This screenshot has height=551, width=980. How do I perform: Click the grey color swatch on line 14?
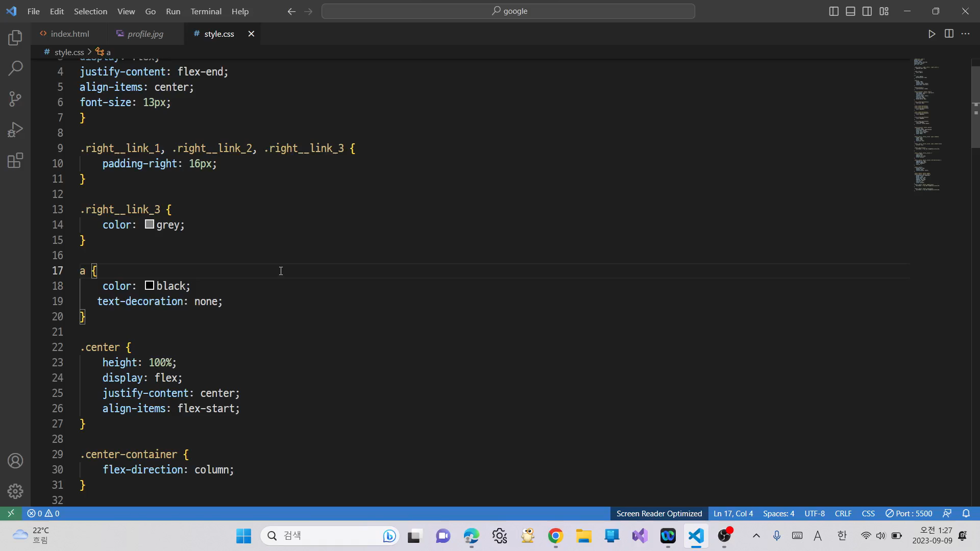(150, 224)
